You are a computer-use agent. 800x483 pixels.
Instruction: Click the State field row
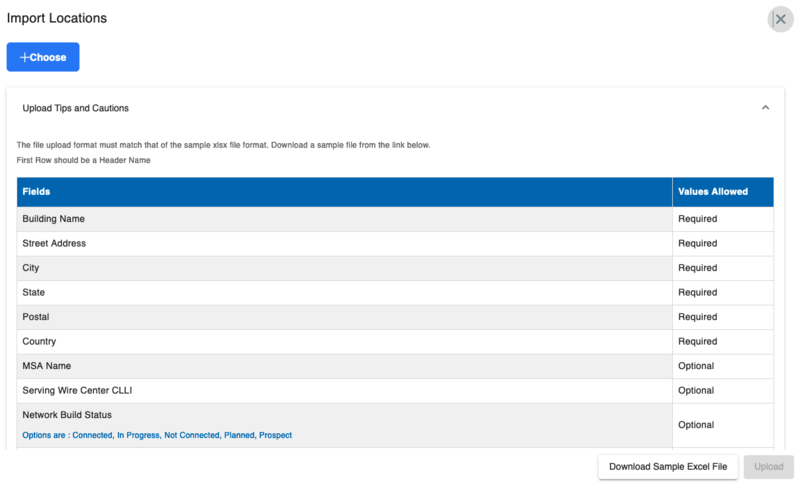(x=34, y=292)
